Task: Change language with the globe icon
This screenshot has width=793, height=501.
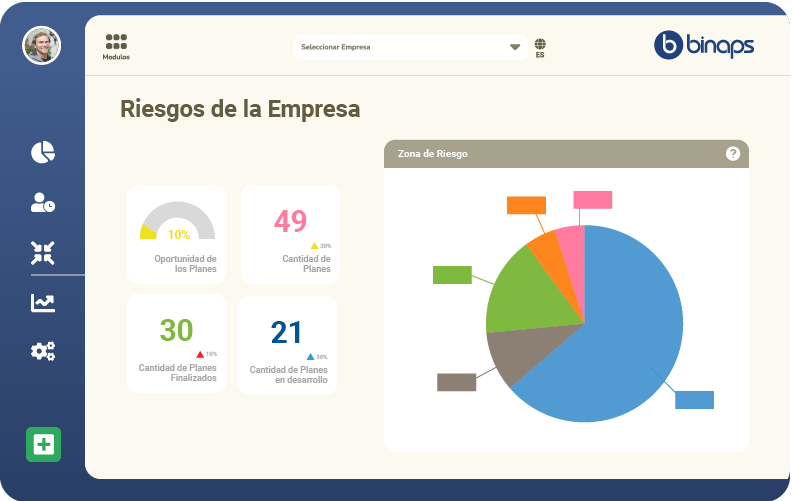Action: tap(540, 47)
